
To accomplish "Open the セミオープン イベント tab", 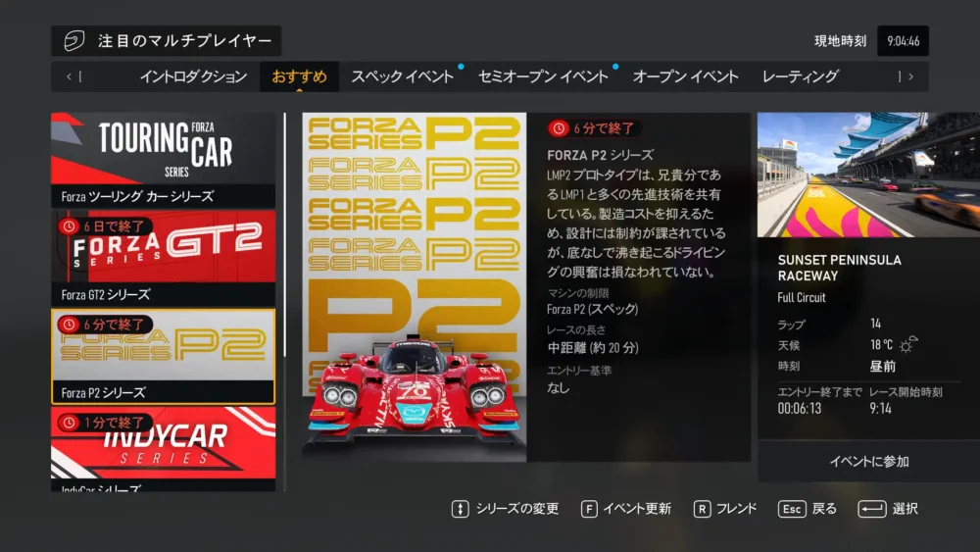I will point(543,76).
